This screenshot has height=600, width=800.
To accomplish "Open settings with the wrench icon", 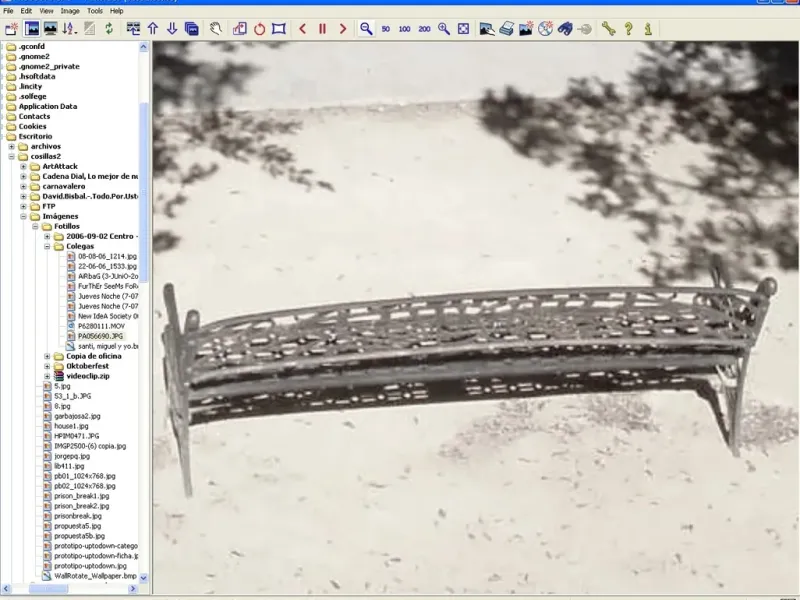I will [x=608, y=29].
